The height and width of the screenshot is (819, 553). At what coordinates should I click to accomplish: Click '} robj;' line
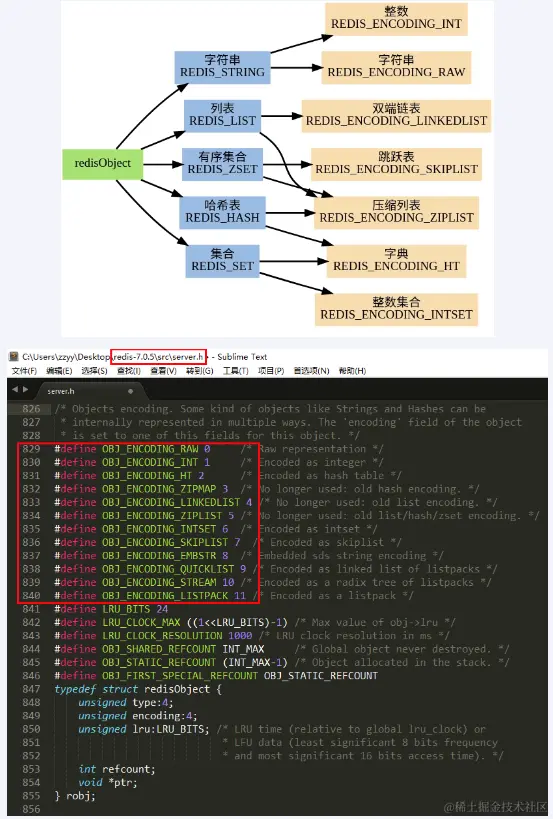coord(75,795)
